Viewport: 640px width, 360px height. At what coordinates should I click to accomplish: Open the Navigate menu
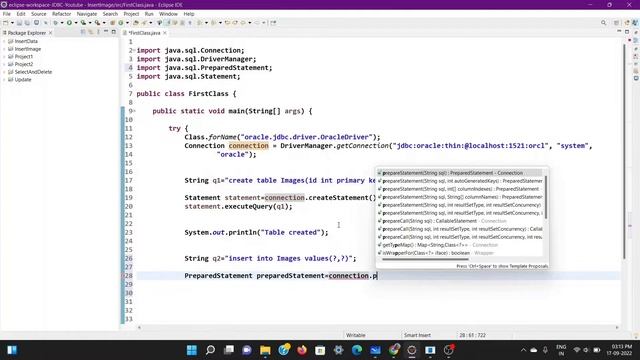(x=87, y=14)
